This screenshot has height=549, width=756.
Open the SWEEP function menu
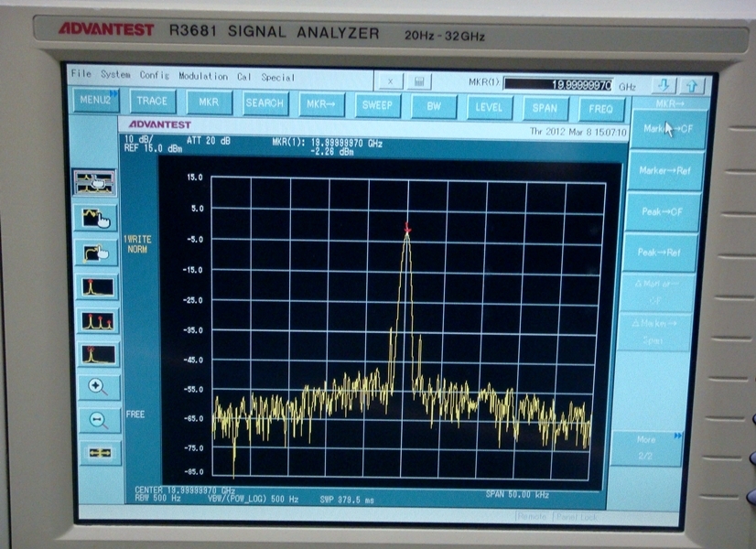point(377,105)
